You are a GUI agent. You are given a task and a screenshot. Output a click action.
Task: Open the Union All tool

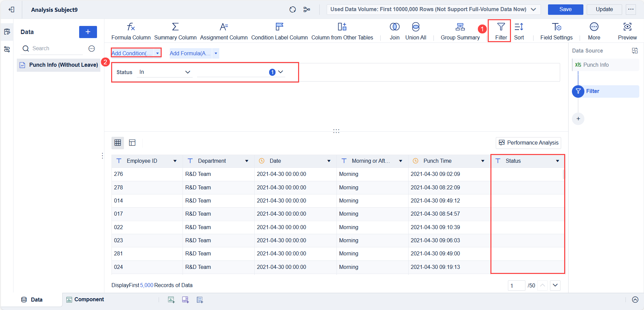(416, 31)
